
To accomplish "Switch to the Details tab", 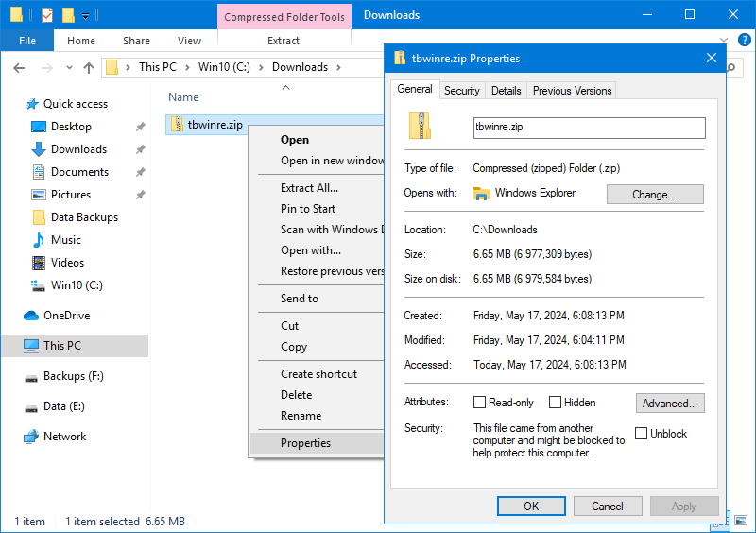I will [x=506, y=91].
